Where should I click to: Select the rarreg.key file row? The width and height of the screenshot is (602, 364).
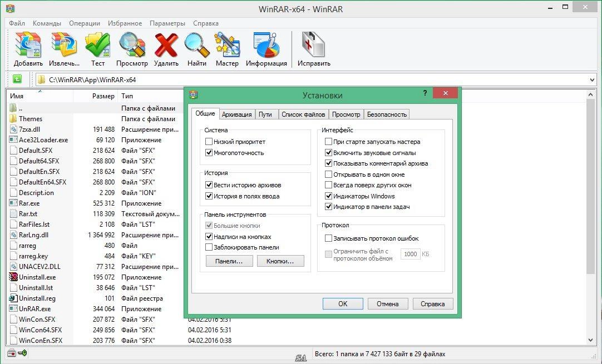[x=96, y=256]
